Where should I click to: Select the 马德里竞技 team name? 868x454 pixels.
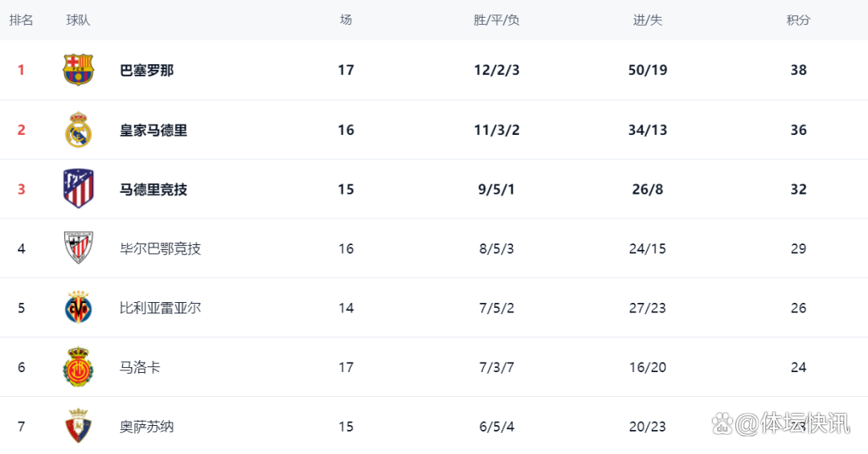point(154,190)
